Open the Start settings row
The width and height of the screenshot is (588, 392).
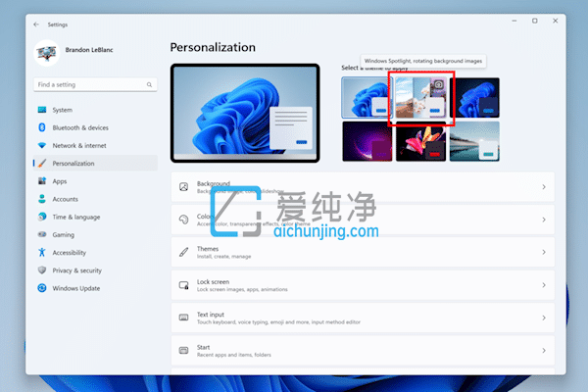[x=363, y=351]
